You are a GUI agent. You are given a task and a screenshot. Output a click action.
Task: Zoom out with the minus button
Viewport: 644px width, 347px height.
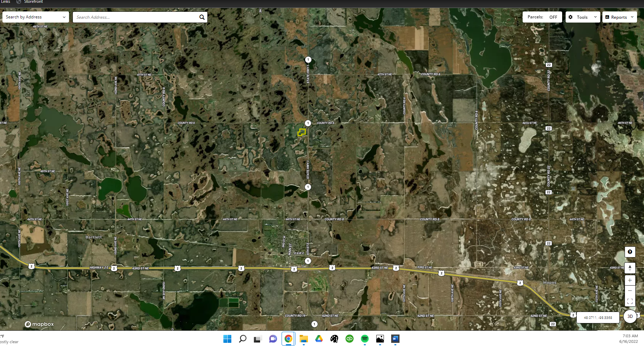(x=630, y=291)
